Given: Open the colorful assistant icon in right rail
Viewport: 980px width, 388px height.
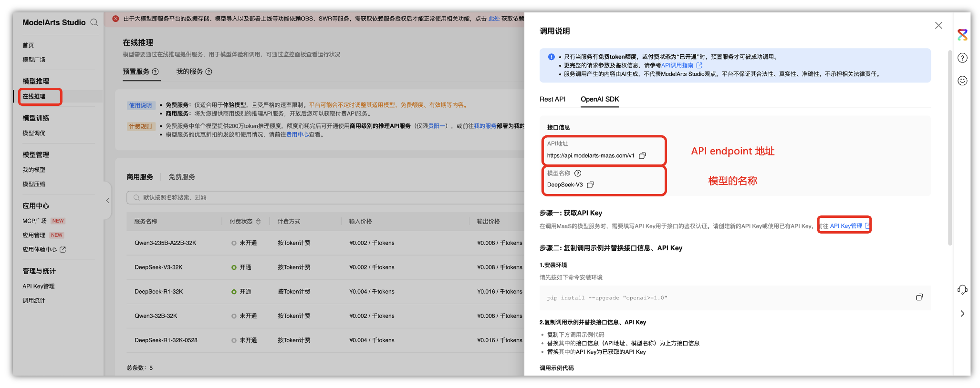Looking at the screenshot, I should 962,35.
